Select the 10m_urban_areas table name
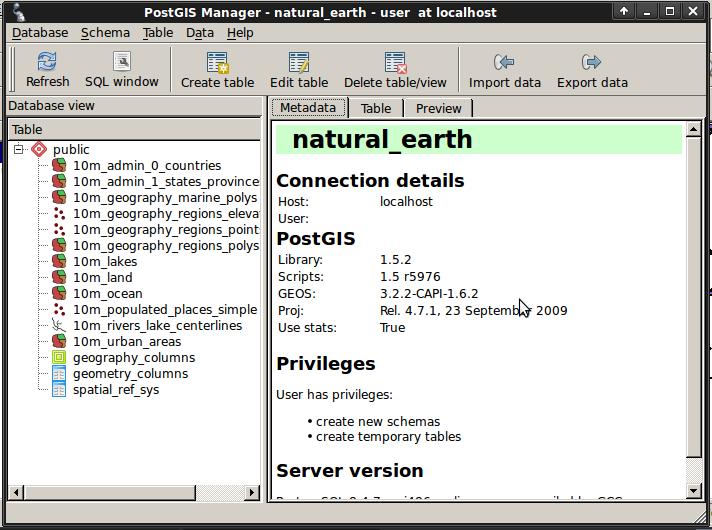 click(x=127, y=342)
